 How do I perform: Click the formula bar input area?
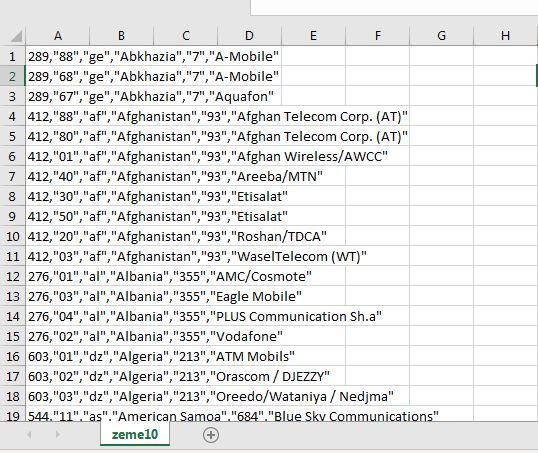click(x=394, y=7)
